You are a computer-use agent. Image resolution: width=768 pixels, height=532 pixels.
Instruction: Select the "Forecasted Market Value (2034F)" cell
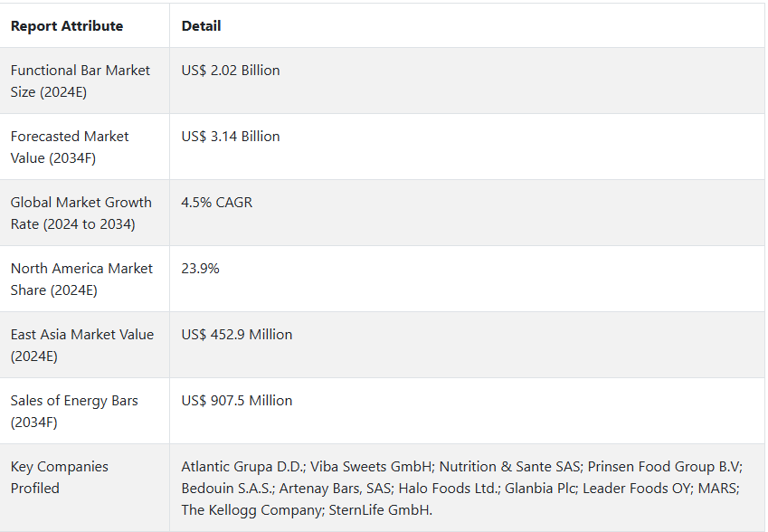70,147
